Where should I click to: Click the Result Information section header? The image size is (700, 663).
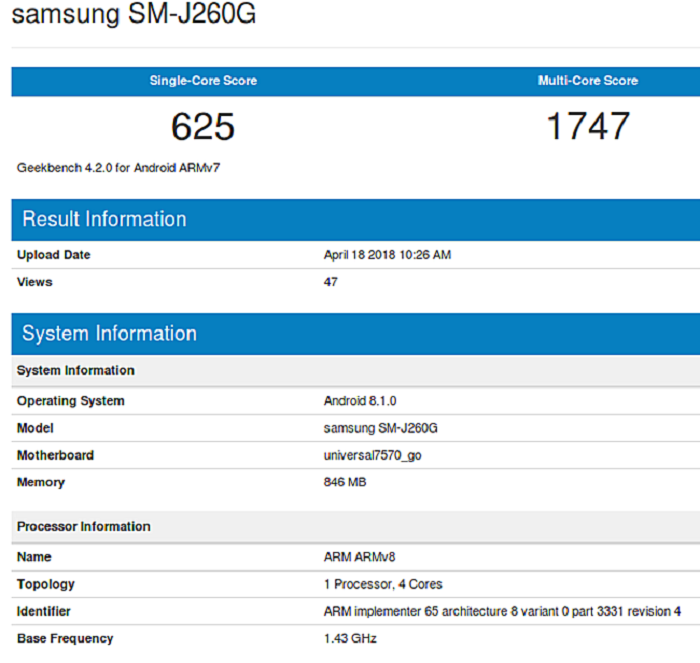(x=356, y=220)
